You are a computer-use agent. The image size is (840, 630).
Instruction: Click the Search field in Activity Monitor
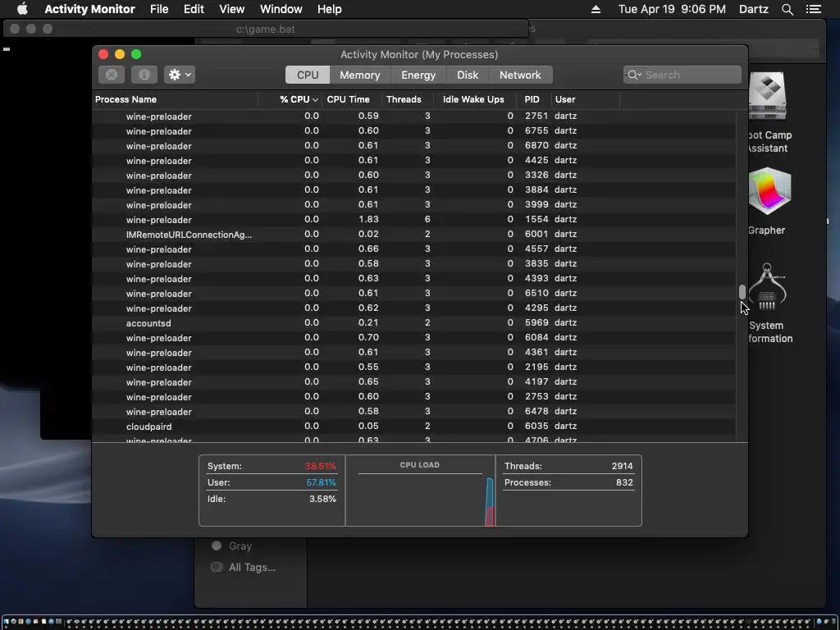pyautogui.click(x=682, y=75)
